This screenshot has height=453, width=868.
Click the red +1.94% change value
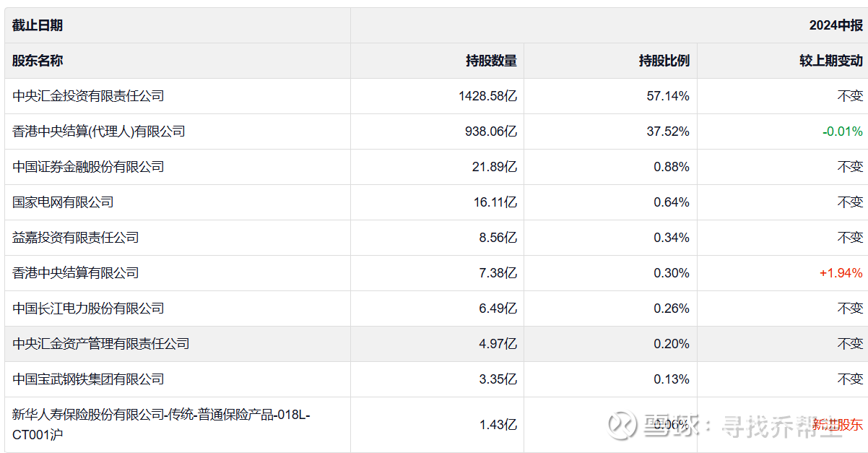[841, 273]
